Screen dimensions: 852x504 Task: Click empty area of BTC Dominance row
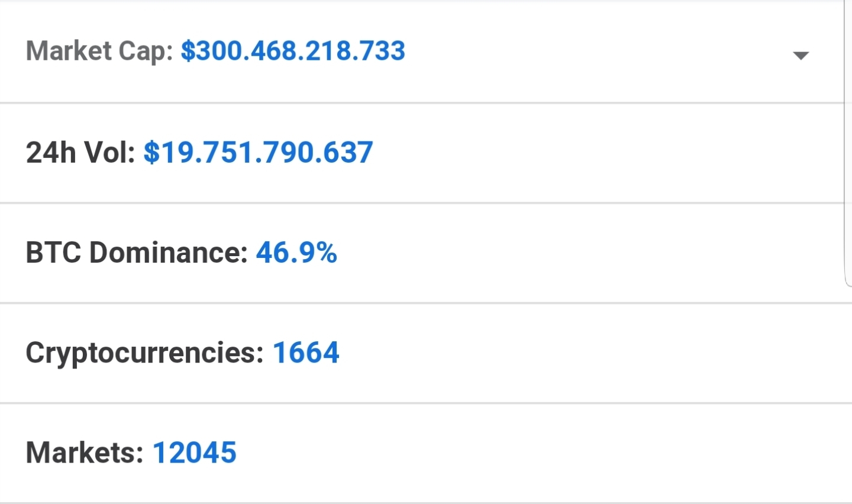[x=592, y=253]
